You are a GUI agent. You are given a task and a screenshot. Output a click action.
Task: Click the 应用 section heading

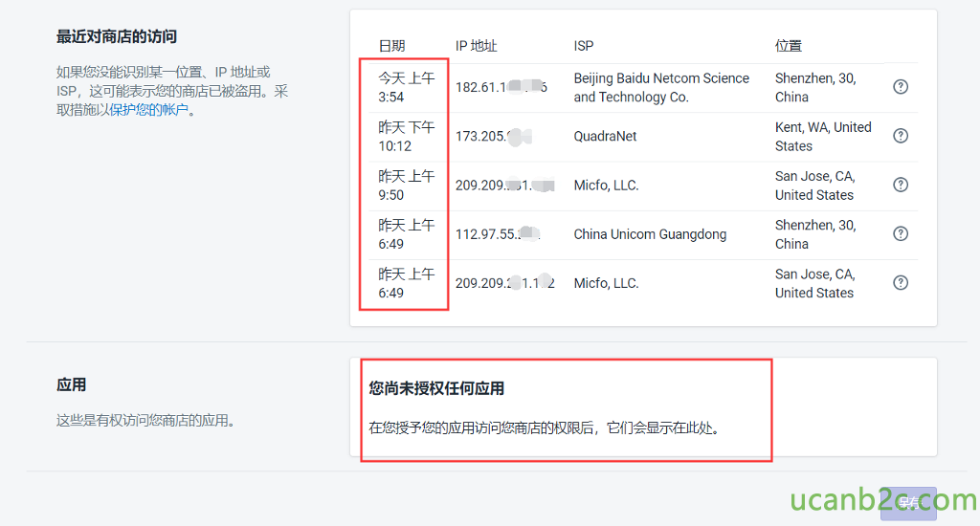71,384
